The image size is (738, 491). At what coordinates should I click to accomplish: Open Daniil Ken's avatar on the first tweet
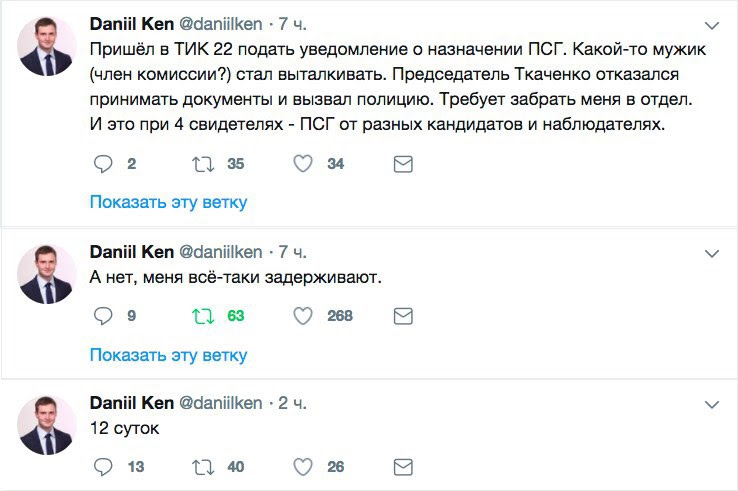pyautogui.click(x=48, y=47)
